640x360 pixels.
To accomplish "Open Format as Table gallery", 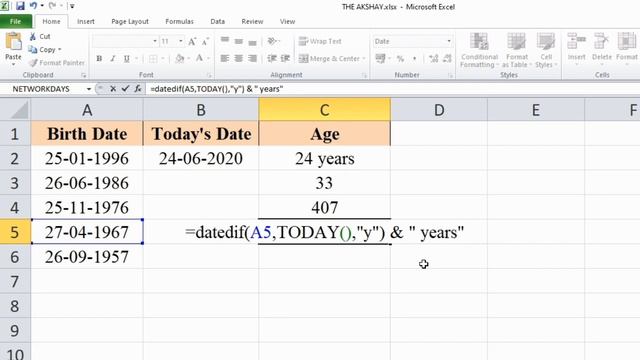I will 516,50.
